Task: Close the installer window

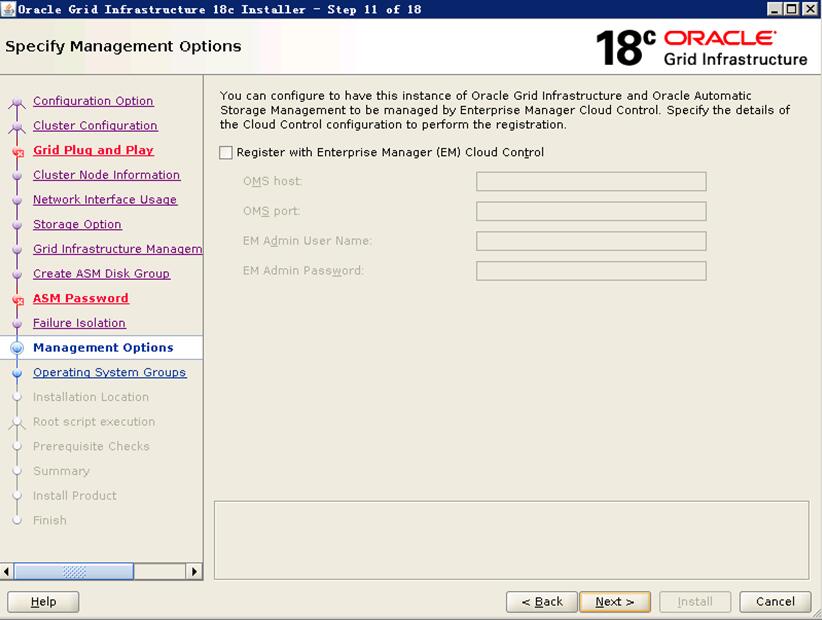Action: coord(809,9)
